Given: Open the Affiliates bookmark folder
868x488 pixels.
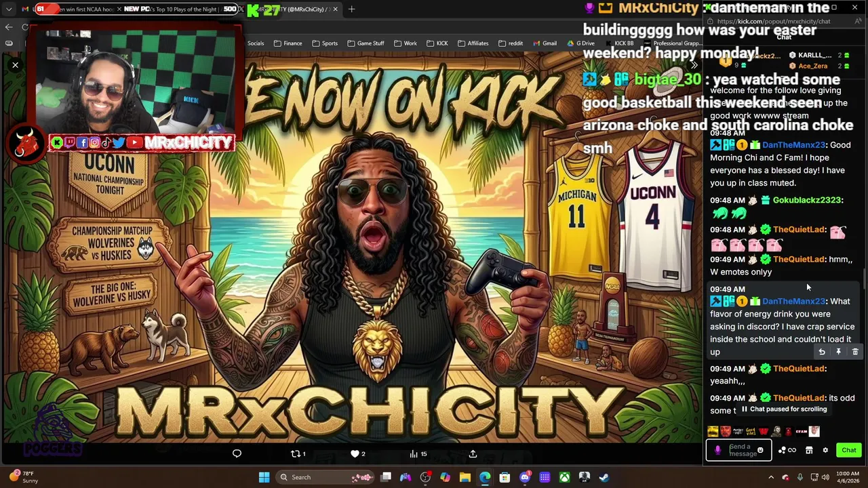Looking at the screenshot, I should [473, 43].
